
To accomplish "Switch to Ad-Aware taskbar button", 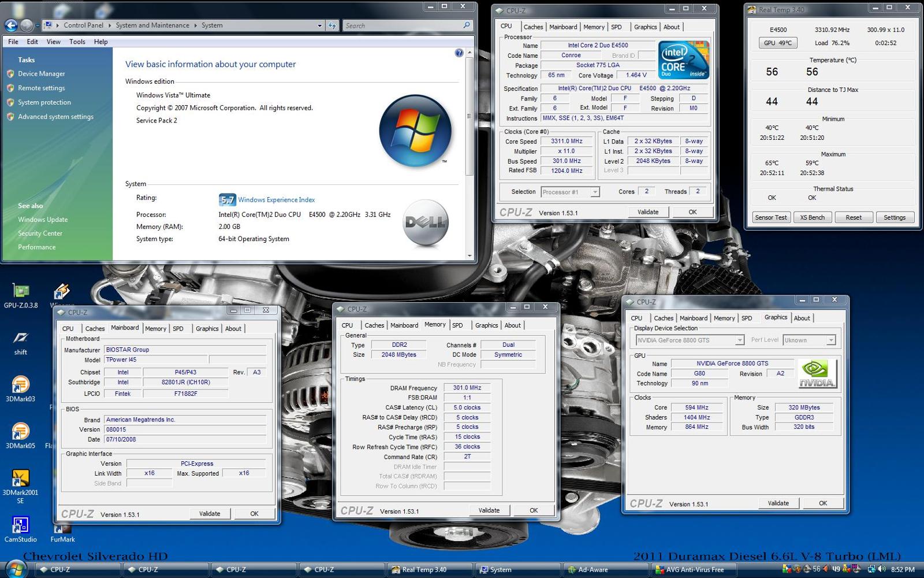I will 606,569.
